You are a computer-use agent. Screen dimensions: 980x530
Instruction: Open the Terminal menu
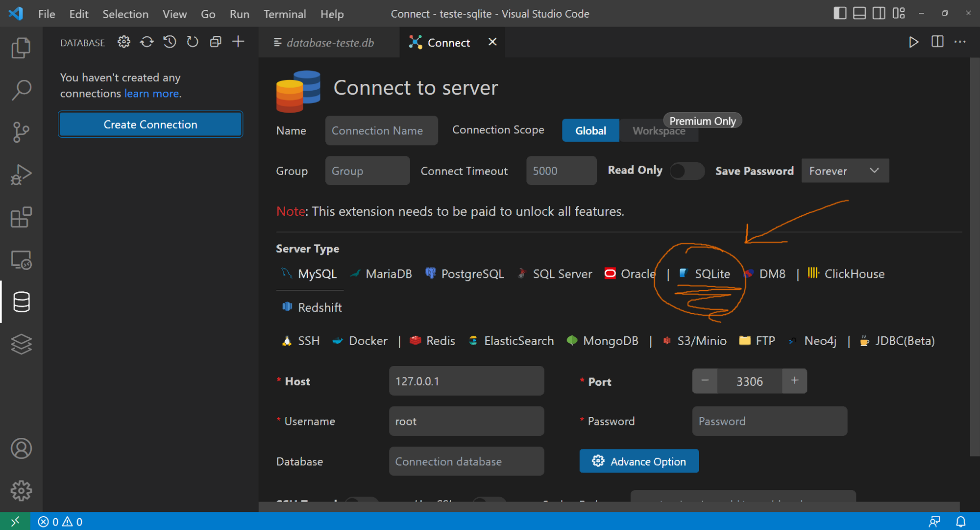[284, 14]
